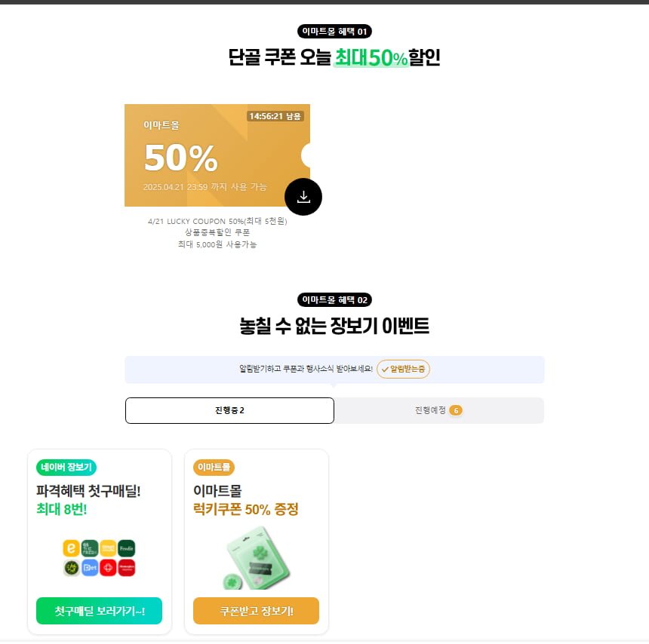Toggle the 알림받는중 notification button
Viewport: 649px width, 644px height.
403,369
